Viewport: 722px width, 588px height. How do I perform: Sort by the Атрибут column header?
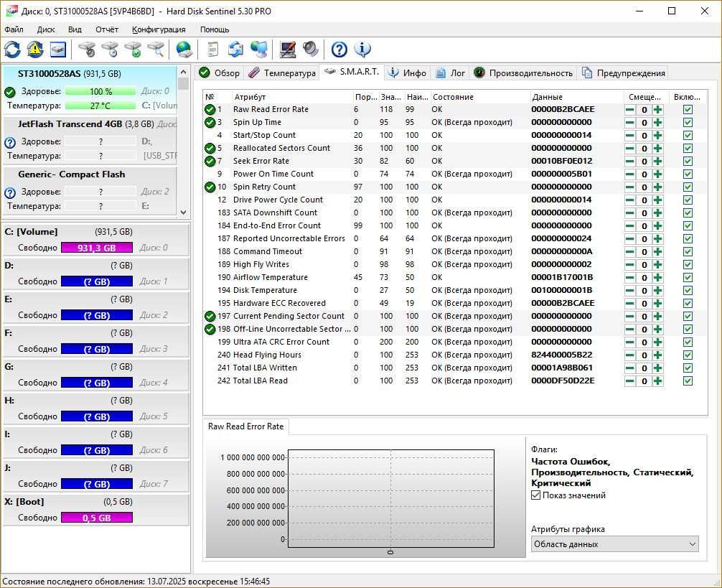292,97
